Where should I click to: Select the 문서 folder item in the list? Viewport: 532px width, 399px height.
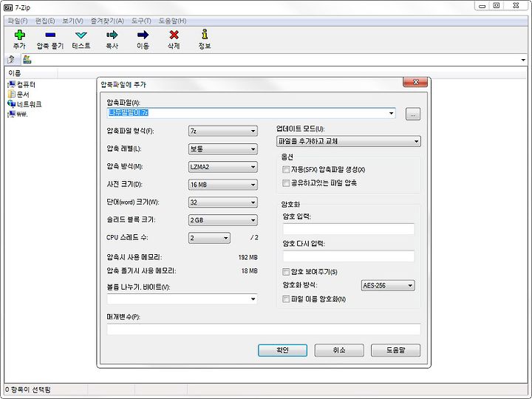coord(18,95)
